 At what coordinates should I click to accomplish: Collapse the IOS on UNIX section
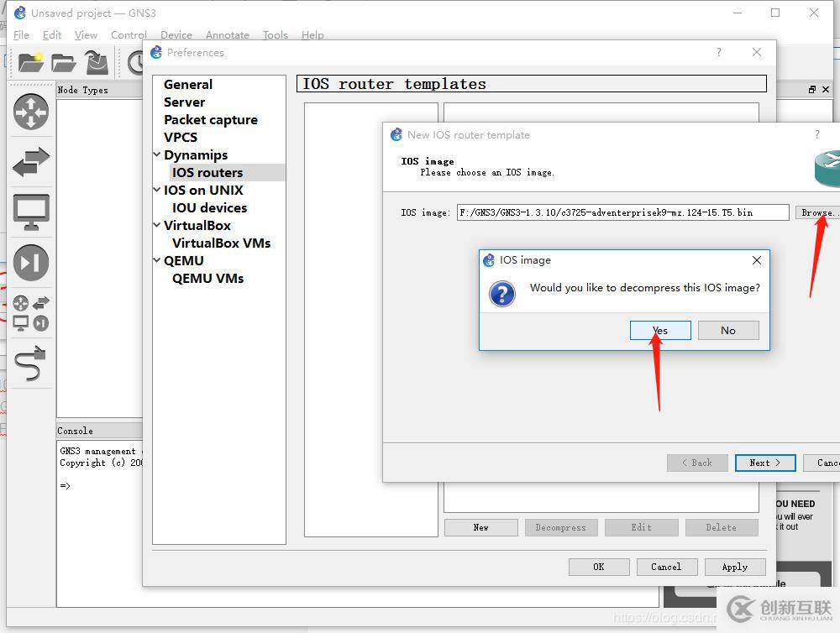click(x=157, y=190)
